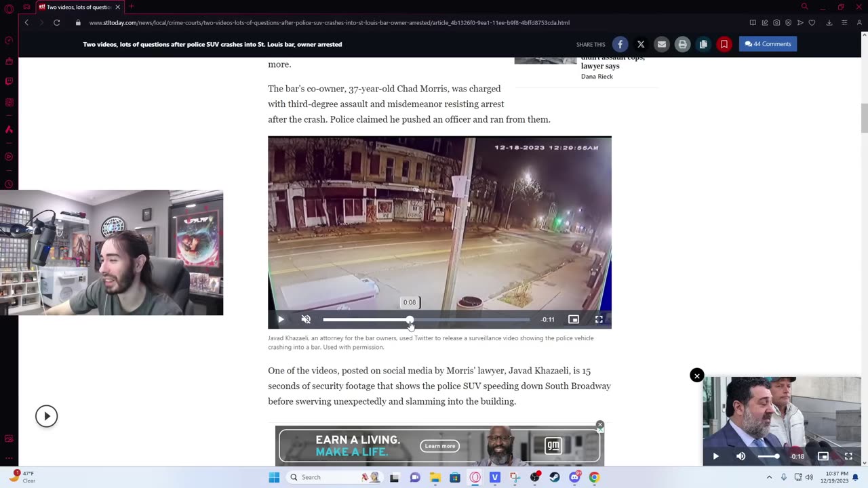Screen dimensions: 868x488
Task: Reload the stltoday article page
Action: tap(57, 22)
